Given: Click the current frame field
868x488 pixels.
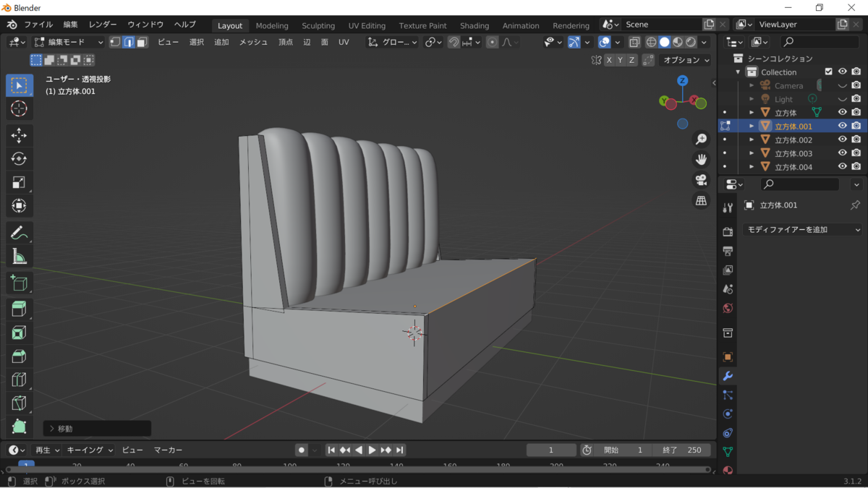Looking at the screenshot, I should [x=551, y=450].
